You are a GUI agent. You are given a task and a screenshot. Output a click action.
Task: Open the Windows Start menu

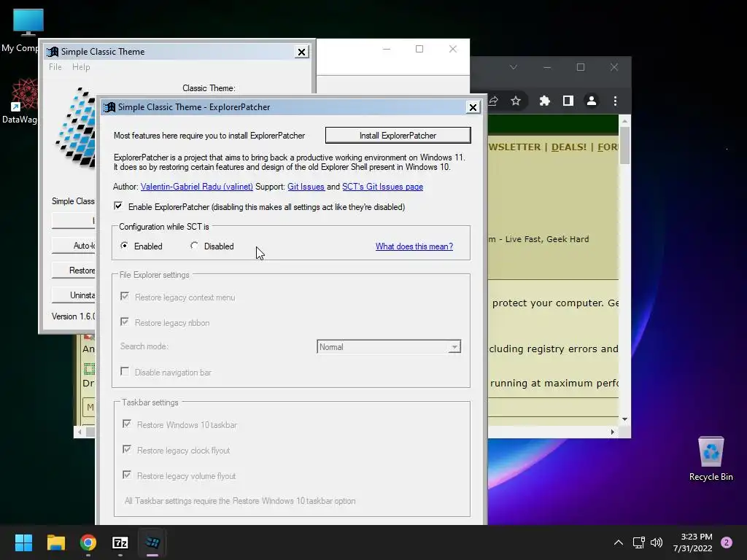click(23, 542)
